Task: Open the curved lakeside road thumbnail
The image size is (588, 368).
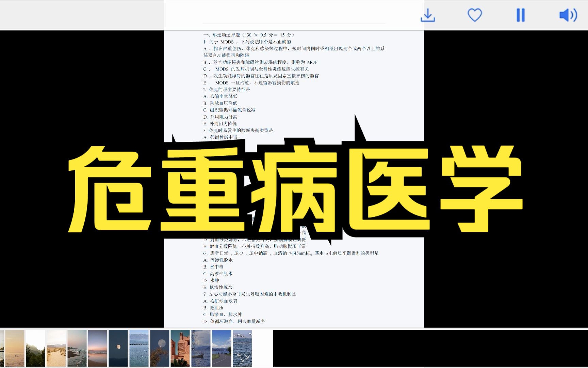Action: [222, 348]
